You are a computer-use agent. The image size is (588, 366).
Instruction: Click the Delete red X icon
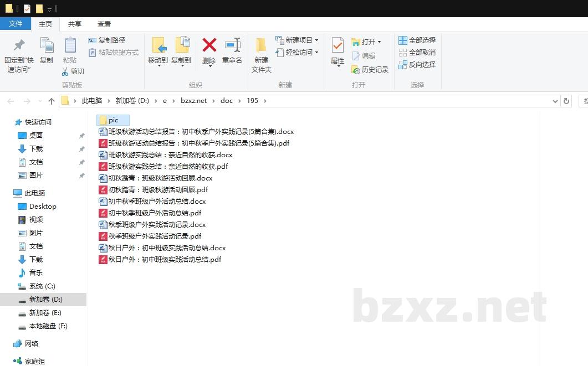click(209, 45)
